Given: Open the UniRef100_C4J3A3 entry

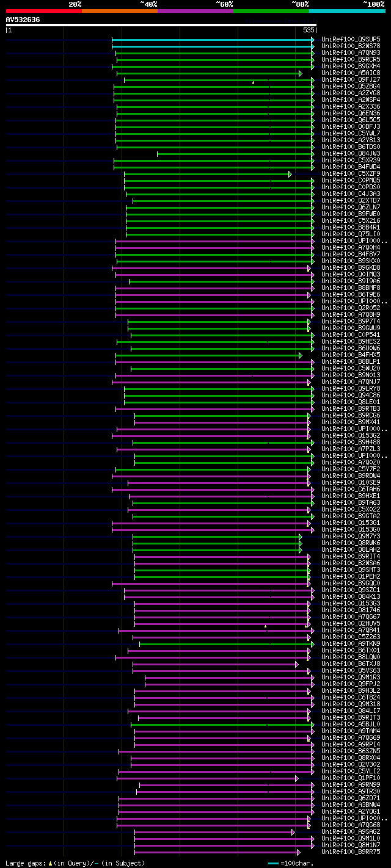Looking at the screenshot, I should tap(351, 193).
